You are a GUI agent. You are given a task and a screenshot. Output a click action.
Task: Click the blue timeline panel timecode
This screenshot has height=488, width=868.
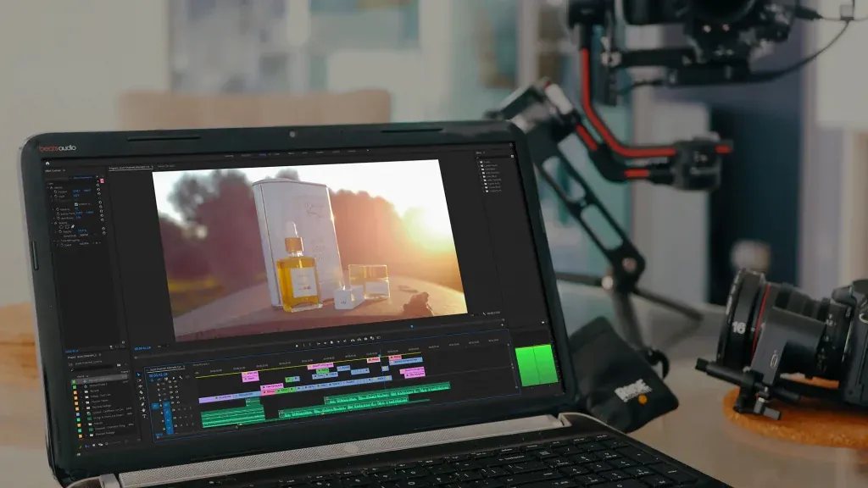point(159,374)
